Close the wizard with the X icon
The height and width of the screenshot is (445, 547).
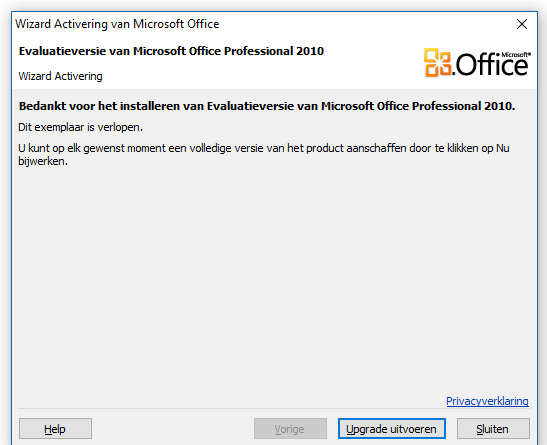pyautogui.click(x=522, y=24)
